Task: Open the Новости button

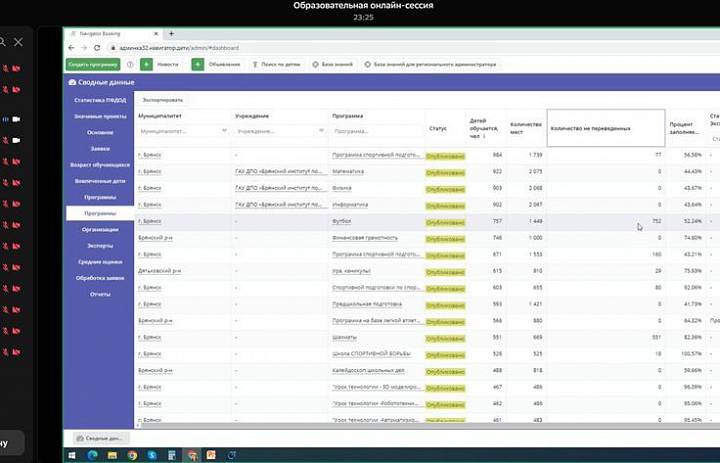Action: point(168,65)
